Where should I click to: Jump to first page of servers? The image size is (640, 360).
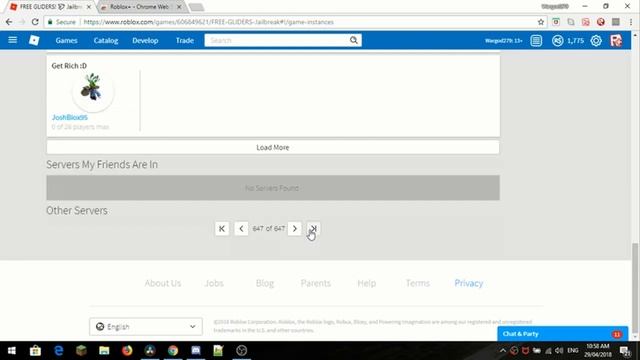click(x=222, y=229)
